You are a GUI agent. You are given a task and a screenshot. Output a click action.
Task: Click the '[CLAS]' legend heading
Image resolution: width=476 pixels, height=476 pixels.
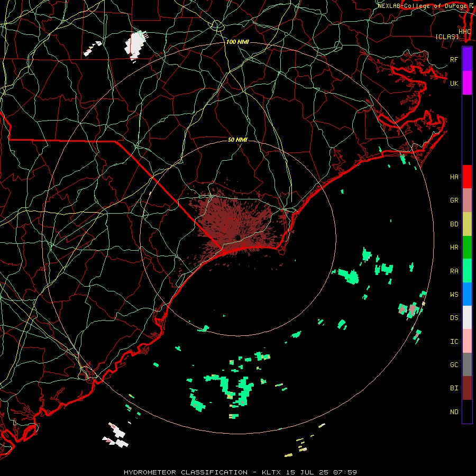pos(447,37)
